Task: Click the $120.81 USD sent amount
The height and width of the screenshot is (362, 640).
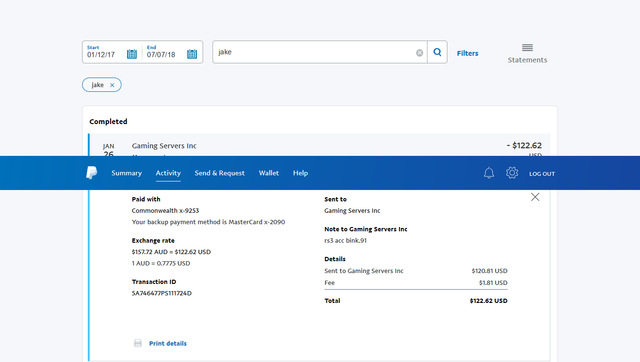Action: tap(489, 271)
